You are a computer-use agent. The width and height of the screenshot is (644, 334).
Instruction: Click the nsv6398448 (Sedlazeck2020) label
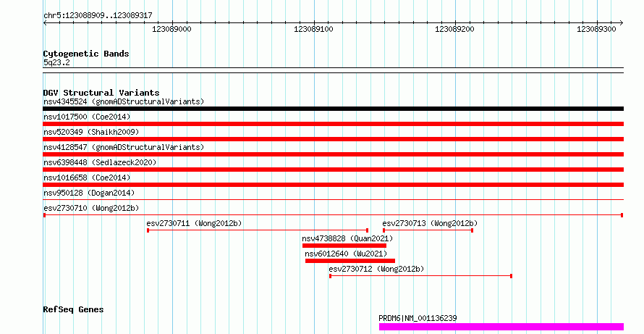tap(100, 162)
